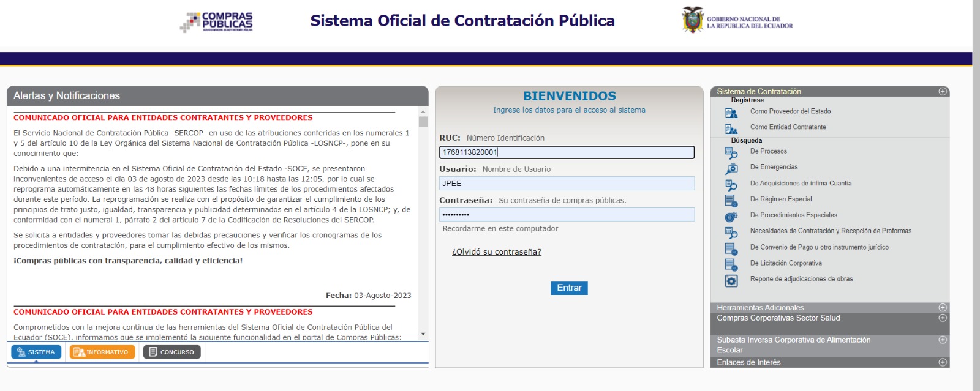Collapse the Sistema de Contratación section
This screenshot has width=980, height=391.
click(x=943, y=91)
